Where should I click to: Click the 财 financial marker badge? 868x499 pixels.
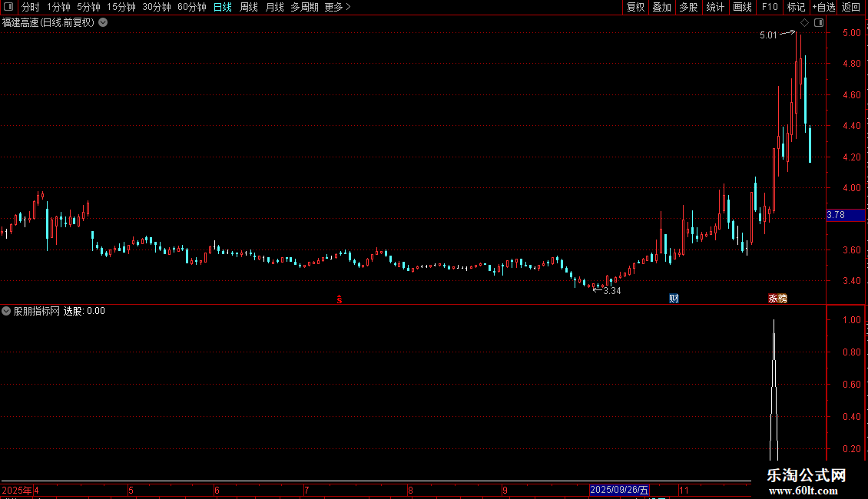coord(674,298)
